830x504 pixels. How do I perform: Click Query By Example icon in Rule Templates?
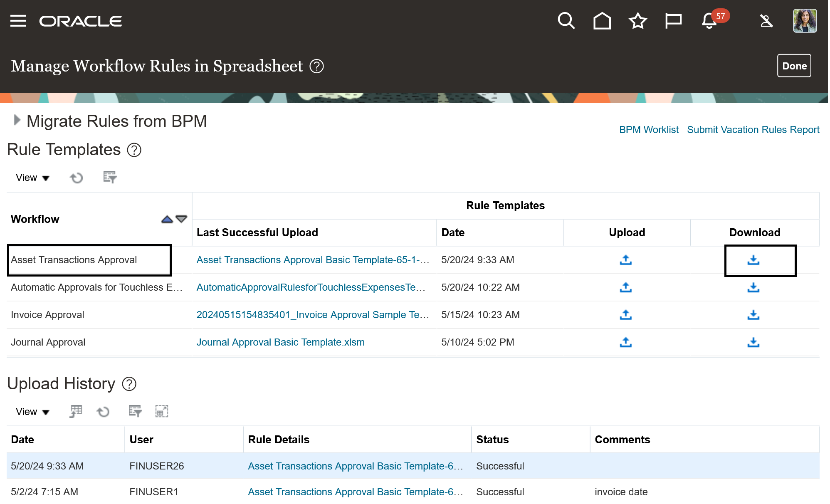click(110, 177)
